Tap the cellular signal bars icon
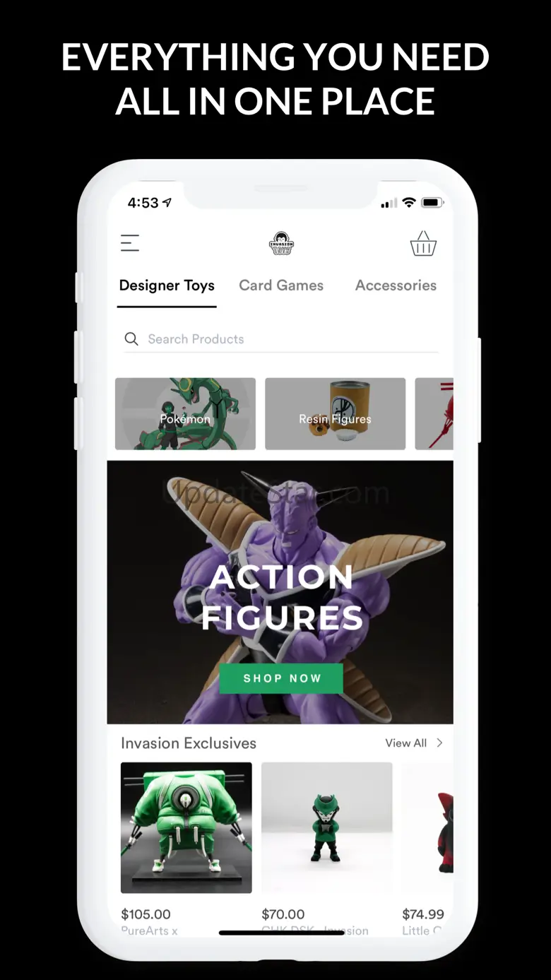Image resolution: width=551 pixels, height=980 pixels. point(389,203)
